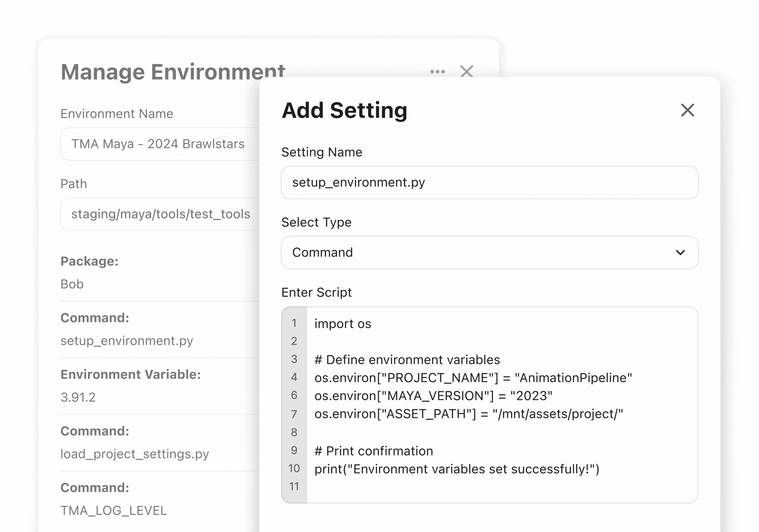The height and width of the screenshot is (532, 759).
Task: Click the '# Define environment variables' comment line
Action: click(x=407, y=360)
